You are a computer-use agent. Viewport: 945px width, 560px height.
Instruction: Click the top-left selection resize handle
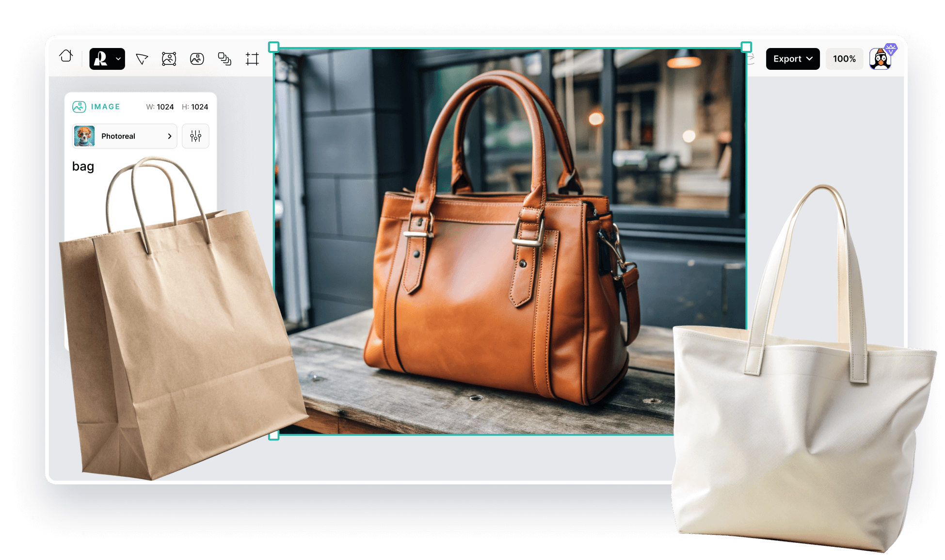coord(274,47)
